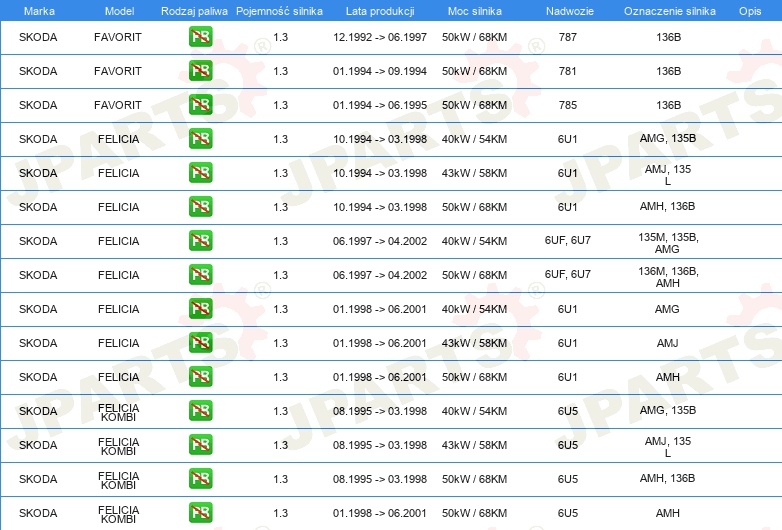Click the fuel icon in the 135M, 135B, AMG row
Screen dimensions: 782x530
[200, 240]
